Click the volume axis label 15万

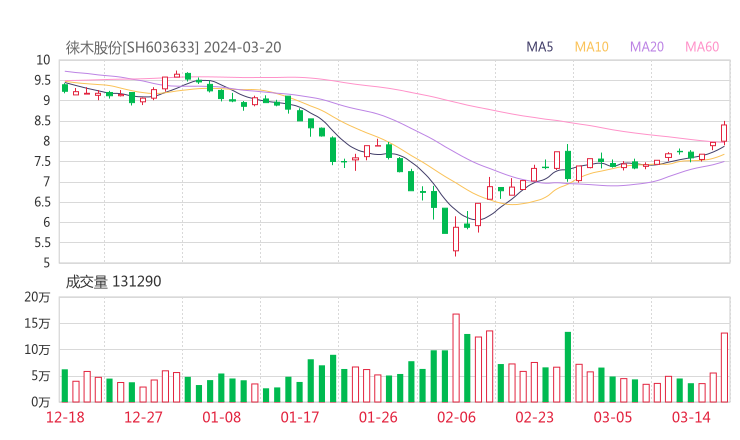(37, 323)
